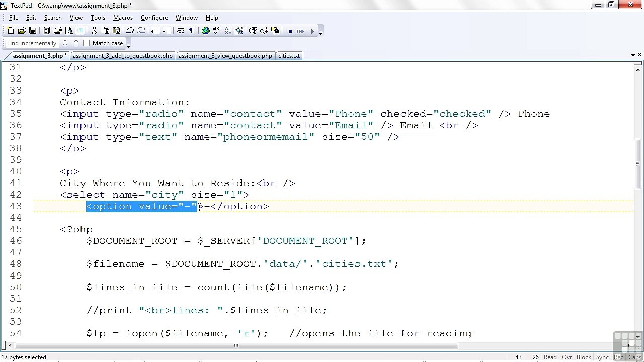This screenshot has width=644, height=362.
Task: Toggle Block selection mode in status bar
Action: [584, 357]
